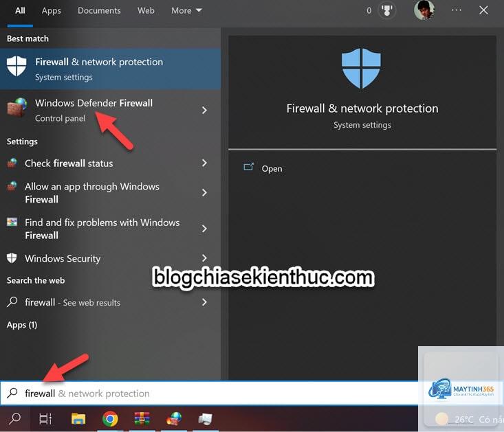Click the Check firewall status icon
The image size is (504, 432).
12,163
